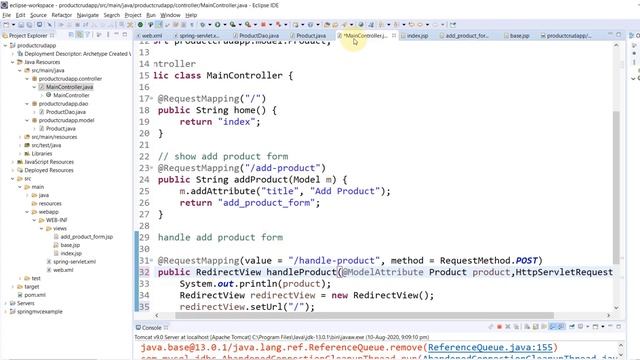Open the Debug button dropdown arrow
The width and height of the screenshot is (640, 360).
(210, 24)
